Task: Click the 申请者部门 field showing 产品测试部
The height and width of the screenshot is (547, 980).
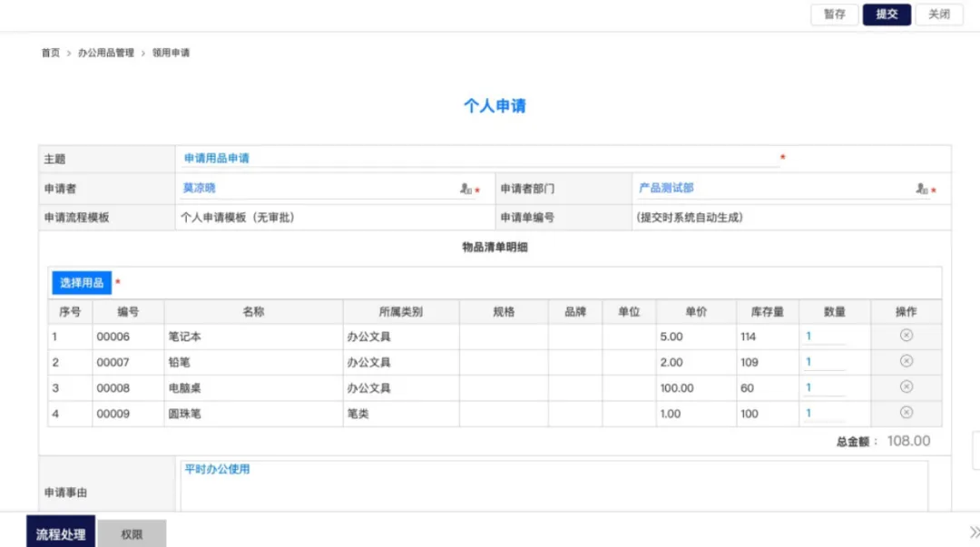Action: coord(782,188)
